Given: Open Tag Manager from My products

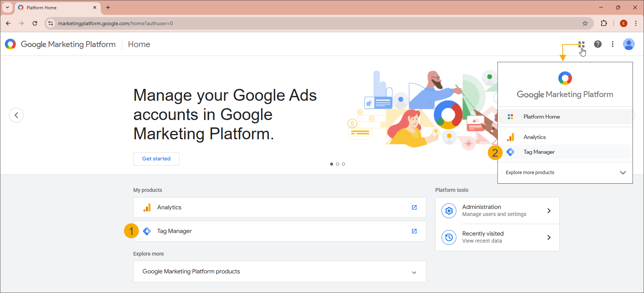Looking at the screenshot, I should (x=280, y=231).
